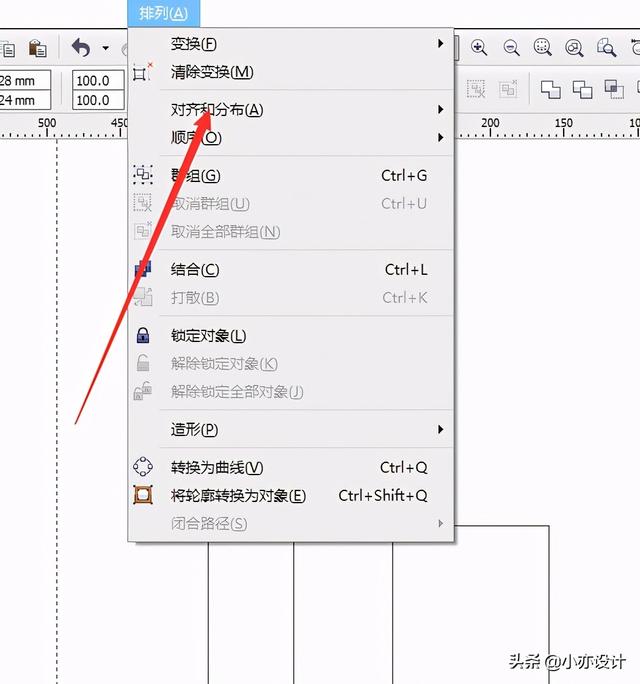Click the Ungroup icon in the property bar
Image resolution: width=640 pixels, height=684 pixels.
coord(476,89)
